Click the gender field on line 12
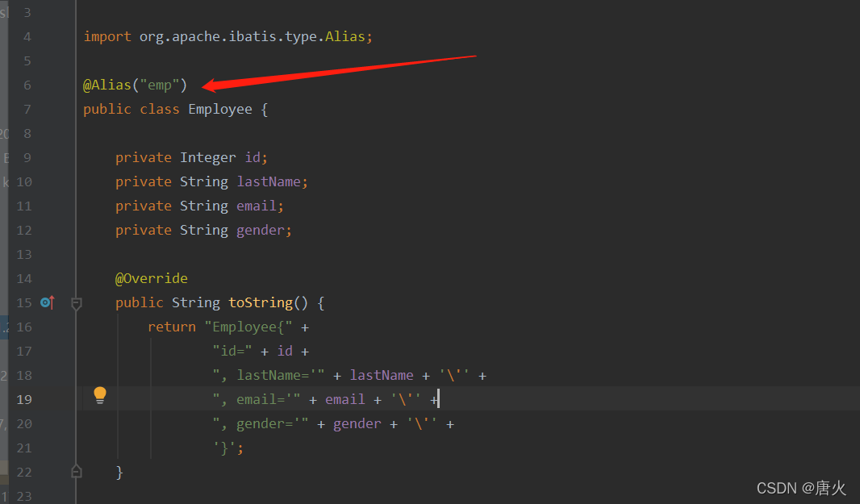Image resolution: width=860 pixels, height=504 pixels. (260, 231)
